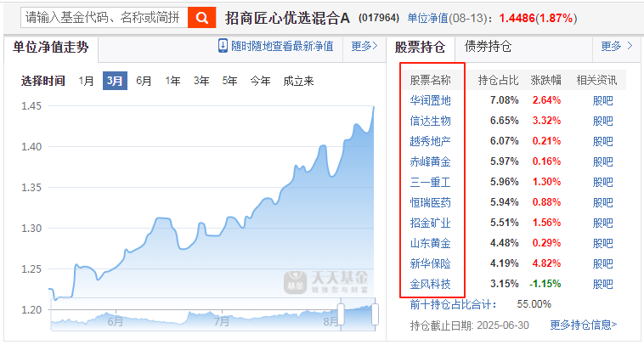Open stock 招金矿业

coord(430,223)
